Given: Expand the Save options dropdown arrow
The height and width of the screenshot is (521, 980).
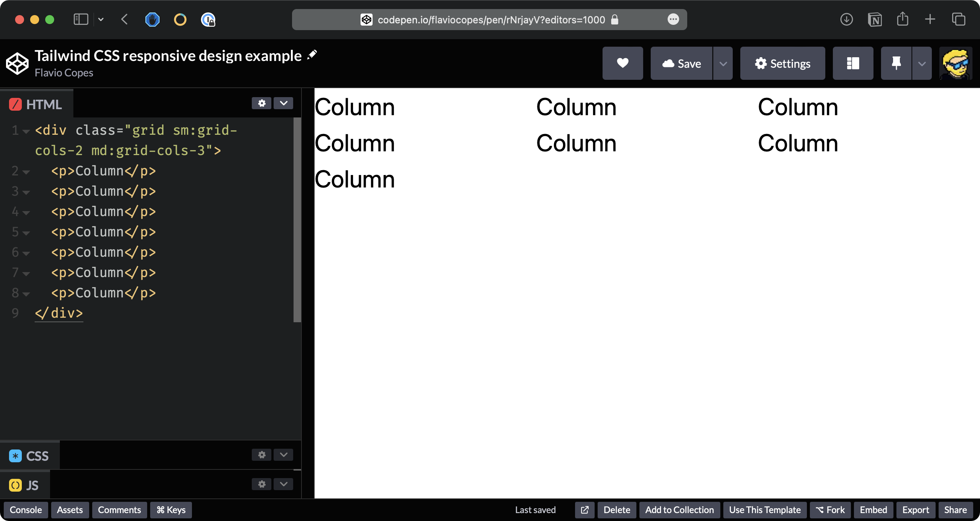Looking at the screenshot, I should pos(723,63).
